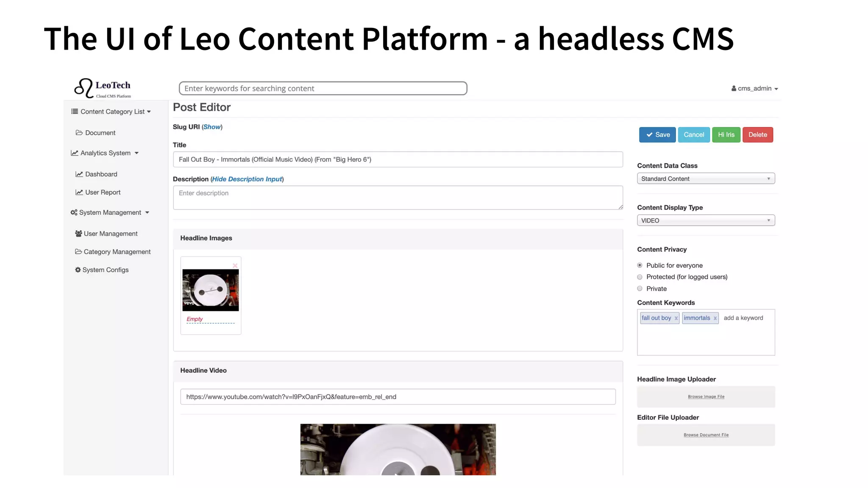The height and width of the screenshot is (488, 868).
Task: Select "Protected (for logged users)" option
Action: tap(640, 277)
